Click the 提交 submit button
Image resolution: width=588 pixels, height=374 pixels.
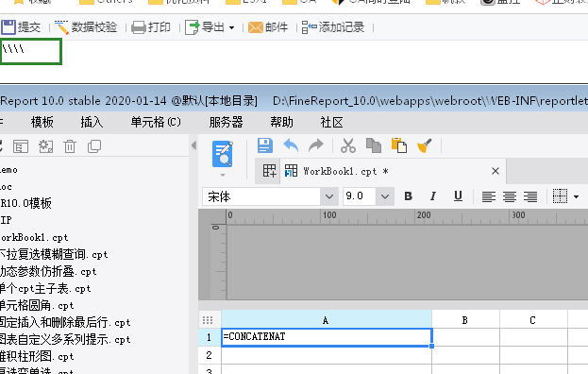tap(21, 27)
